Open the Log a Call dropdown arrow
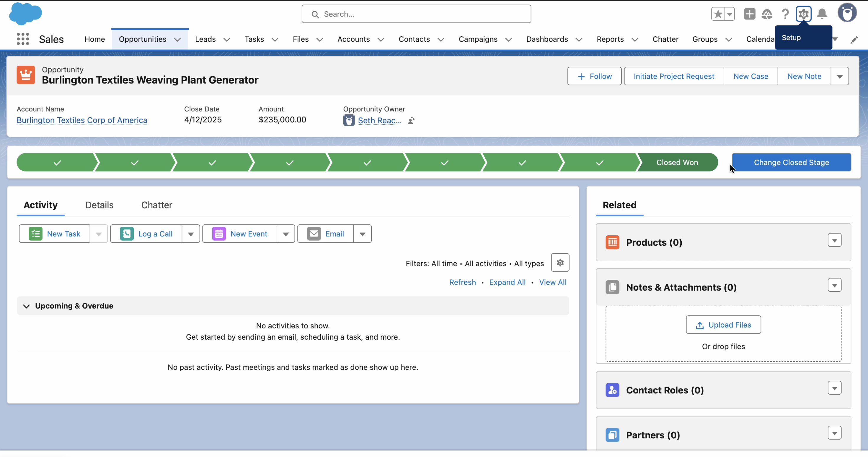 191,234
